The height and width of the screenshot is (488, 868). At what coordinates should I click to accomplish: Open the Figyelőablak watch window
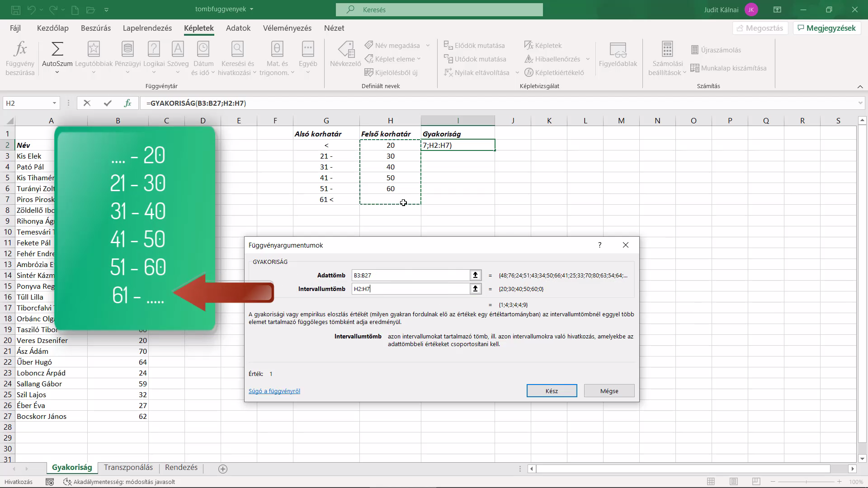click(x=618, y=54)
